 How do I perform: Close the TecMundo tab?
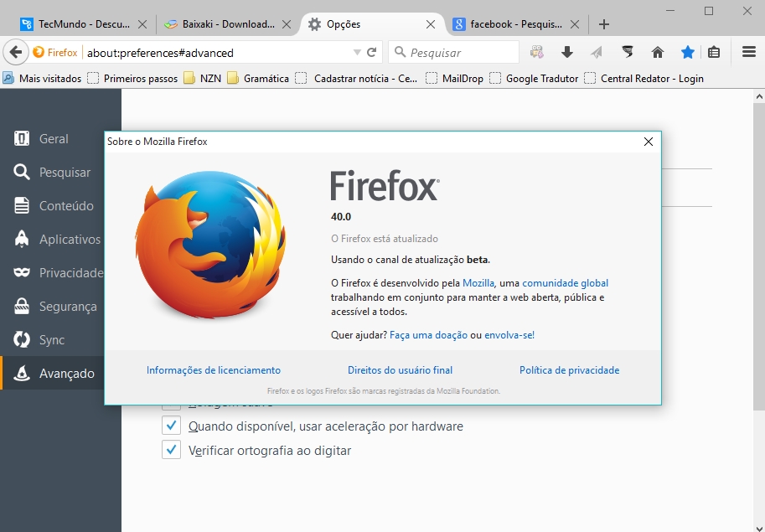click(x=142, y=24)
